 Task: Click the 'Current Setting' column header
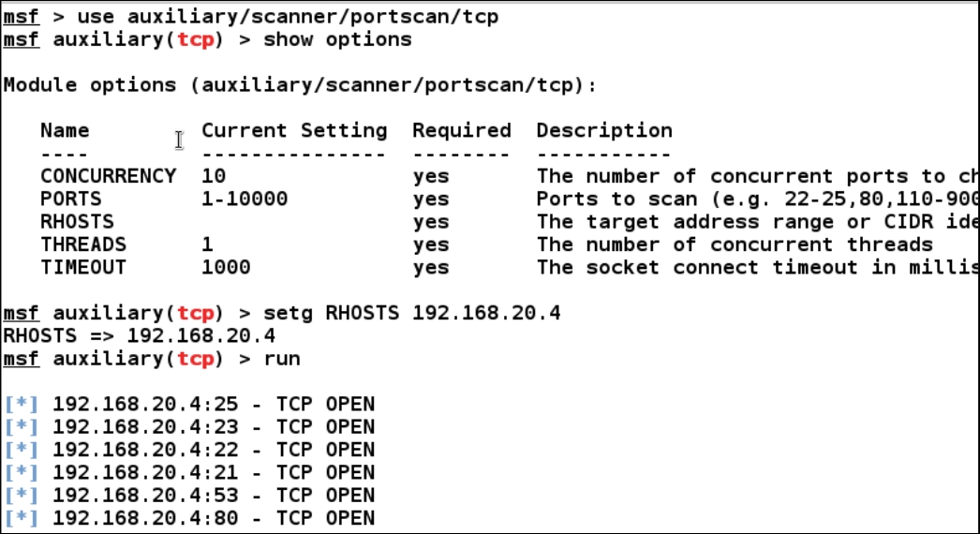click(x=294, y=130)
